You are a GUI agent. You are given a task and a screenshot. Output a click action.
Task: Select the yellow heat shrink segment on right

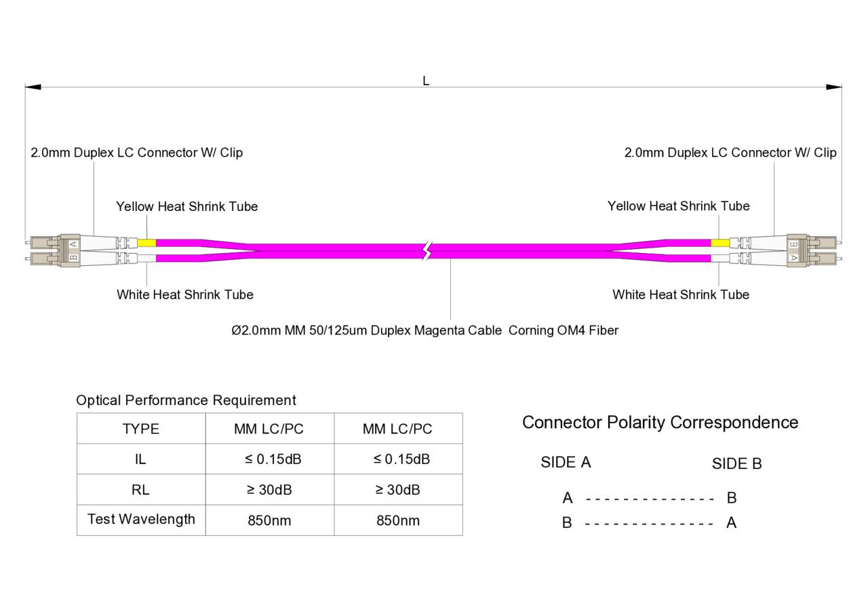point(720,243)
